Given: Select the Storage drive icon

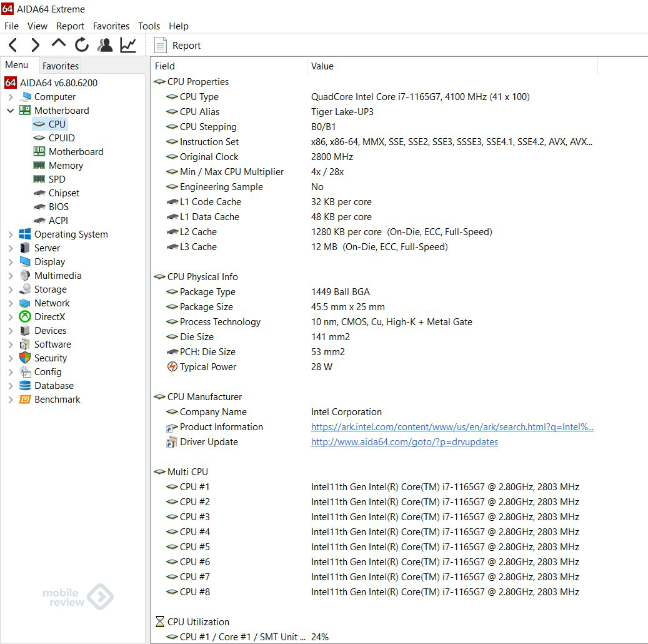Looking at the screenshot, I should click(x=25, y=289).
